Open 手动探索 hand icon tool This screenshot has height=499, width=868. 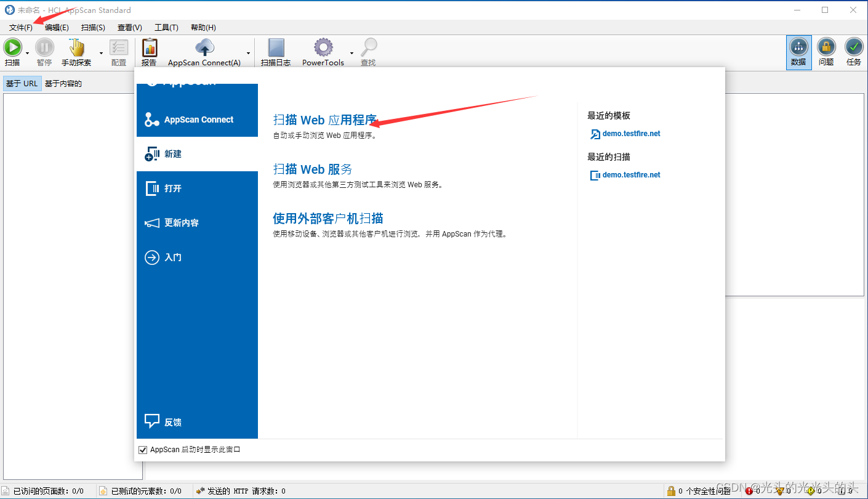pyautogui.click(x=76, y=47)
